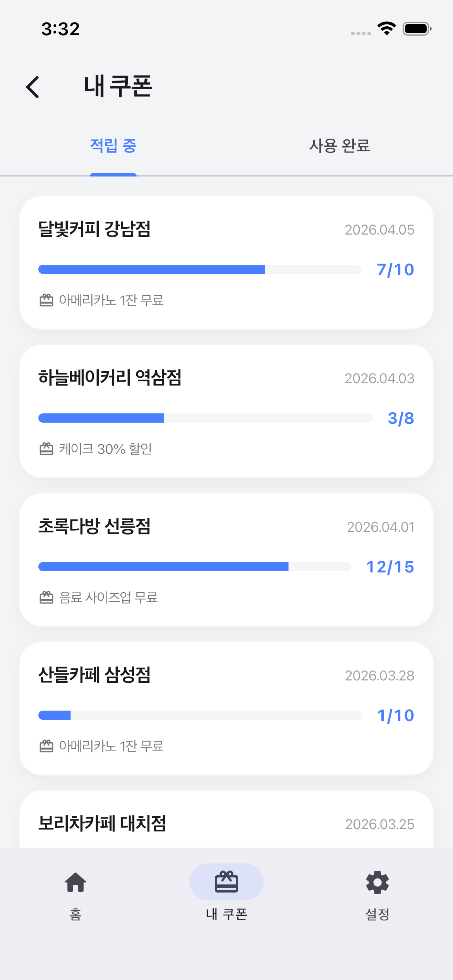Click the Wi-Fi status icon

[386, 29]
